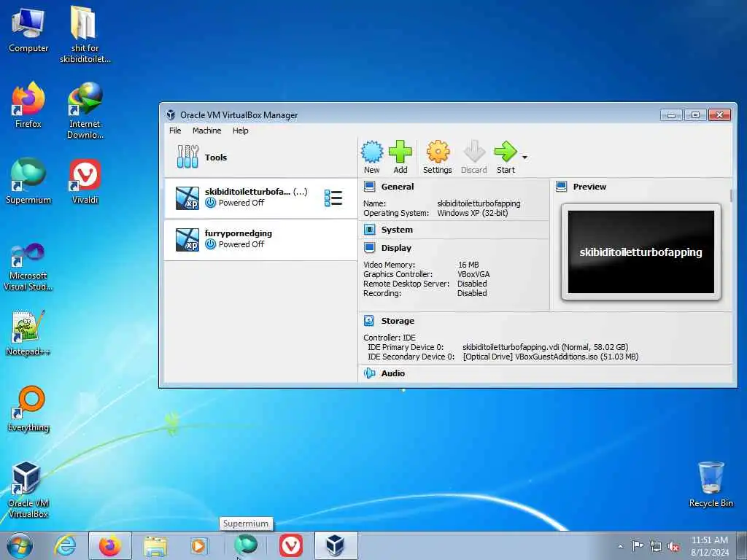Image resolution: width=747 pixels, height=560 pixels.
Task: Click the XP icon of skibiditoiletturbofa... machine
Action: click(x=187, y=198)
